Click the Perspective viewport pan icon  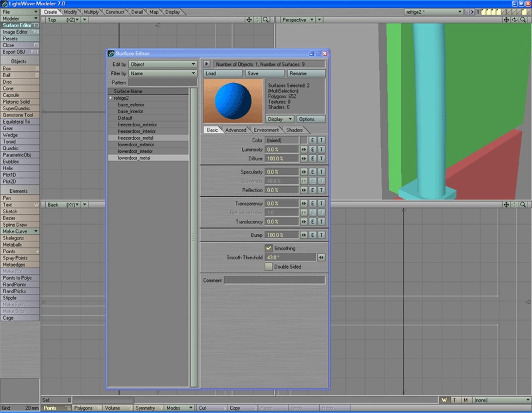click(x=506, y=20)
